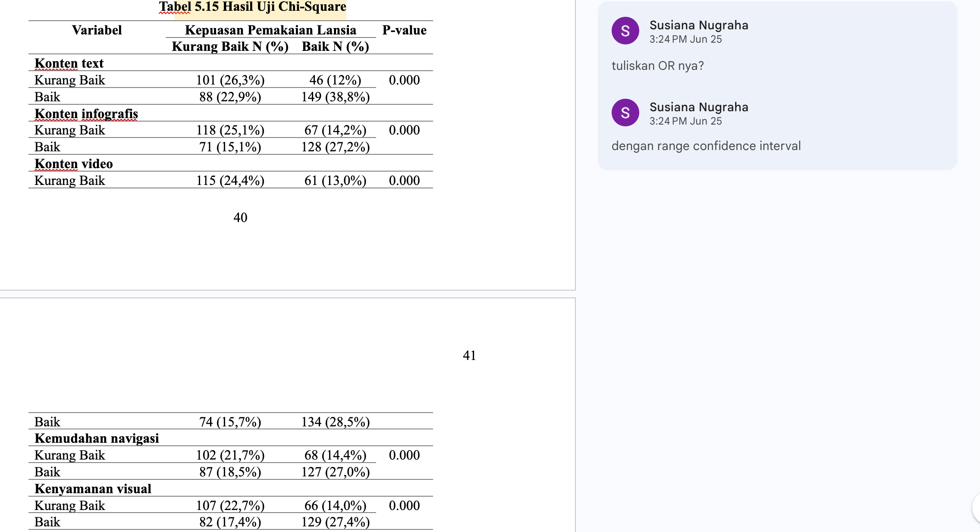Click the cell containing "101 (26,3%)"
The width and height of the screenshot is (980, 532).
230,80
